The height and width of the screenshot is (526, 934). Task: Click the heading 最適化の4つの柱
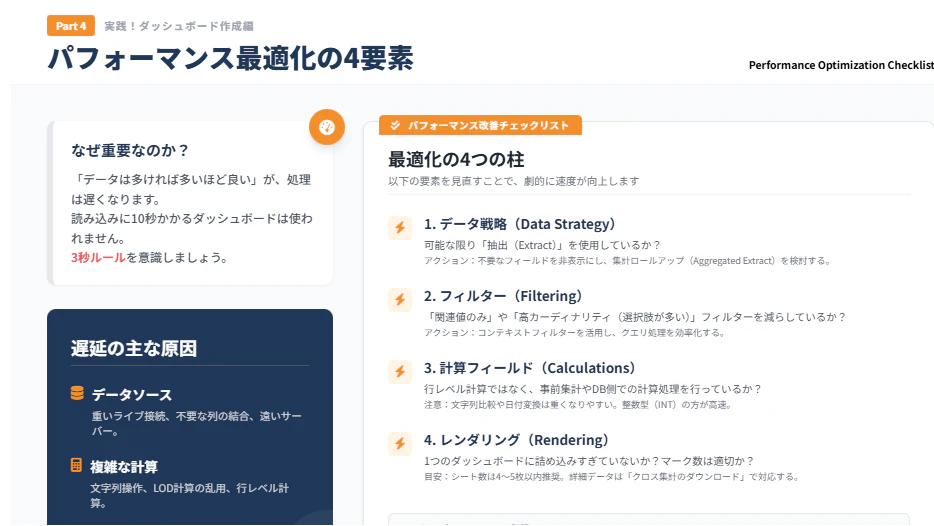click(456, 159)
